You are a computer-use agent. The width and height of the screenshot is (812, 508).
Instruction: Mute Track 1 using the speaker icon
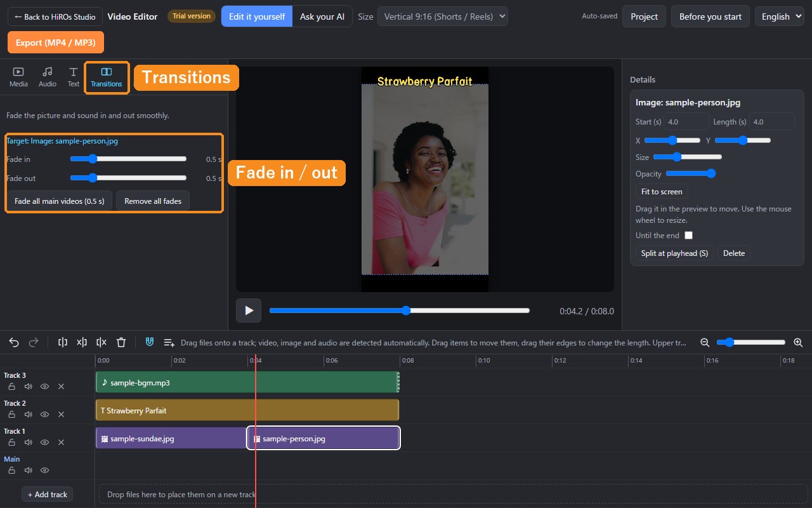[29, 442]
